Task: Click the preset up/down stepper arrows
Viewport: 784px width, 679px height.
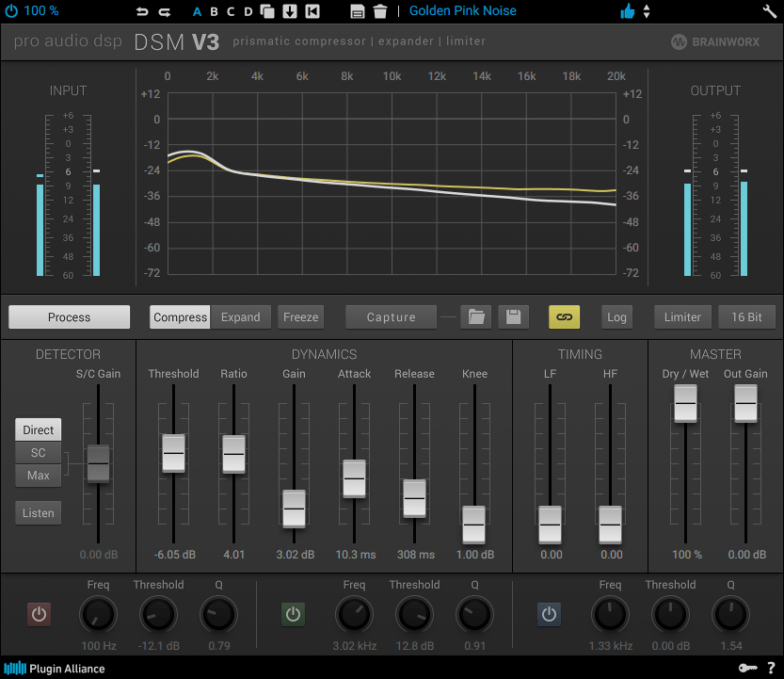Action: (x=647, y=11)
